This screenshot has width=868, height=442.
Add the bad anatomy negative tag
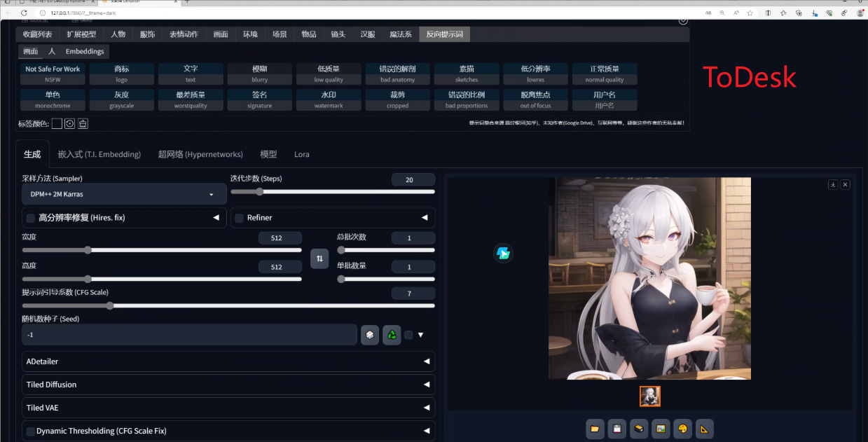tap(397, 74)
